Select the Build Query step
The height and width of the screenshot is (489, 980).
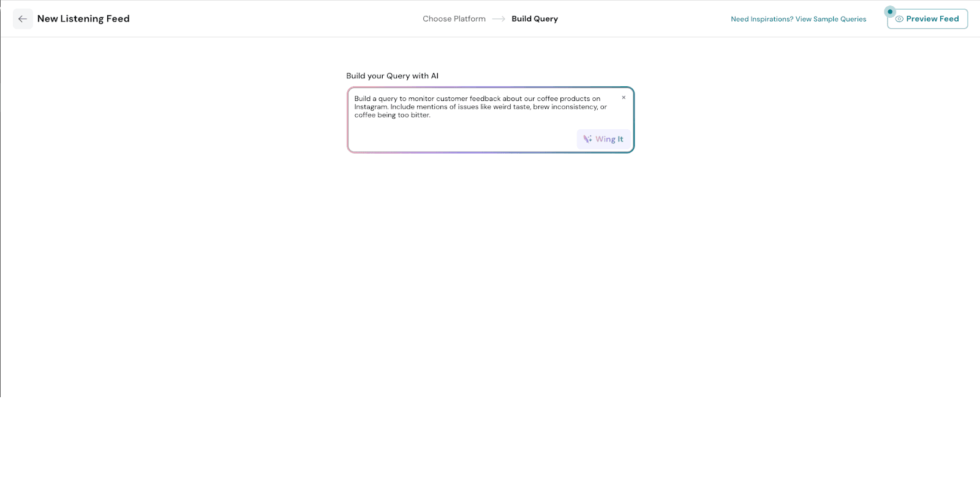(x=534, y=19)
